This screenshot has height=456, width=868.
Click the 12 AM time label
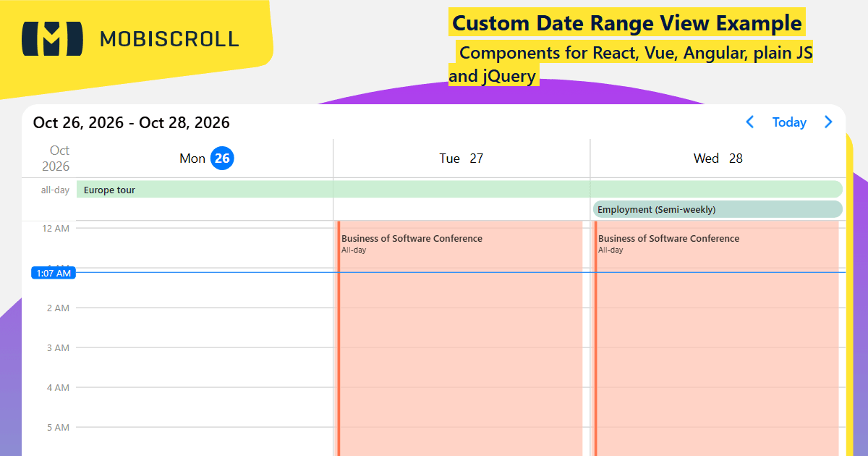tap(56, 229)
